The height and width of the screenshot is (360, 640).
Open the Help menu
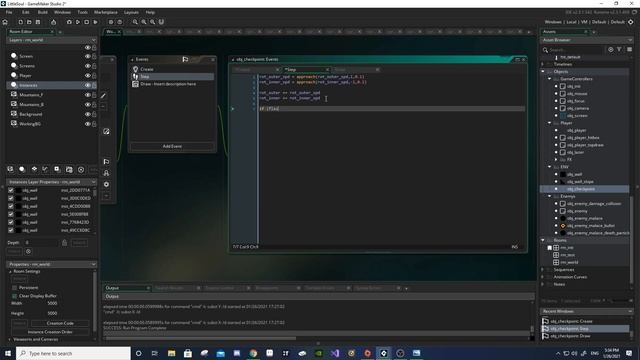click(150, 12)
